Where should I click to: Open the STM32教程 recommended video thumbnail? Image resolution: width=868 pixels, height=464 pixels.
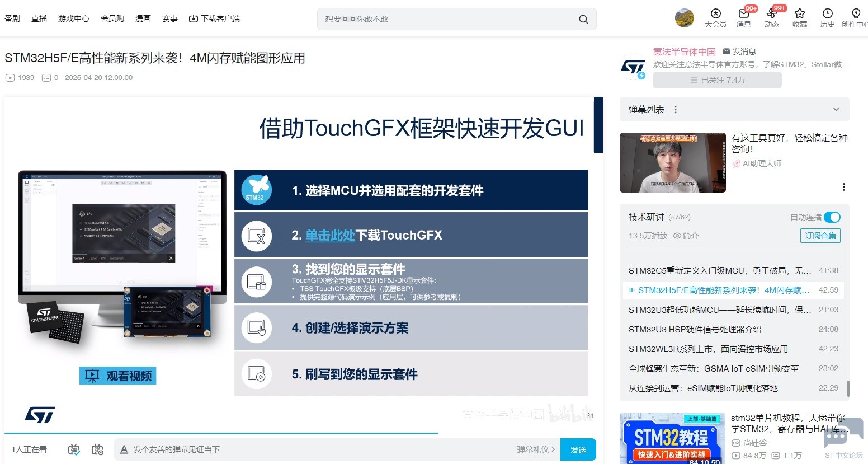point(673,438)
